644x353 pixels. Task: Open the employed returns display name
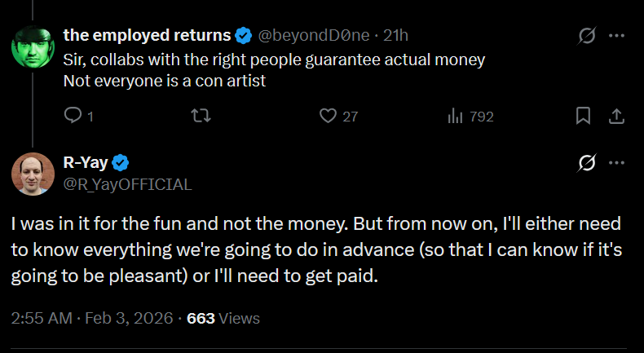147,36
